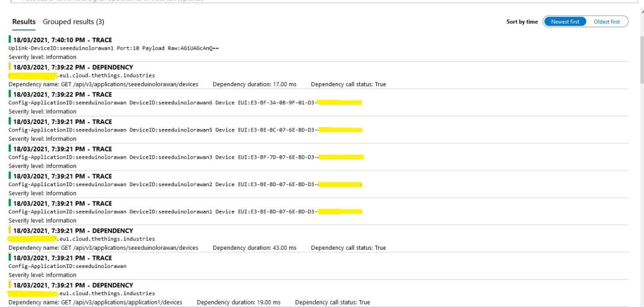The height and width of the screenshot is (307, 644).
Task: Click the 7:39:22 PM seeeduinolorawan6 trace timestamp header
Action: 62,94
